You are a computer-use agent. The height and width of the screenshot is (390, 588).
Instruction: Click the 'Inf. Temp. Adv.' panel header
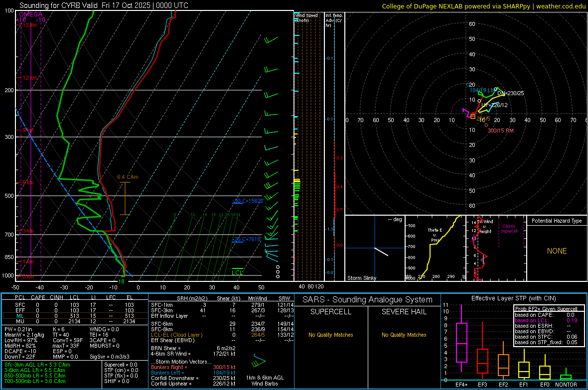point(334,20)
